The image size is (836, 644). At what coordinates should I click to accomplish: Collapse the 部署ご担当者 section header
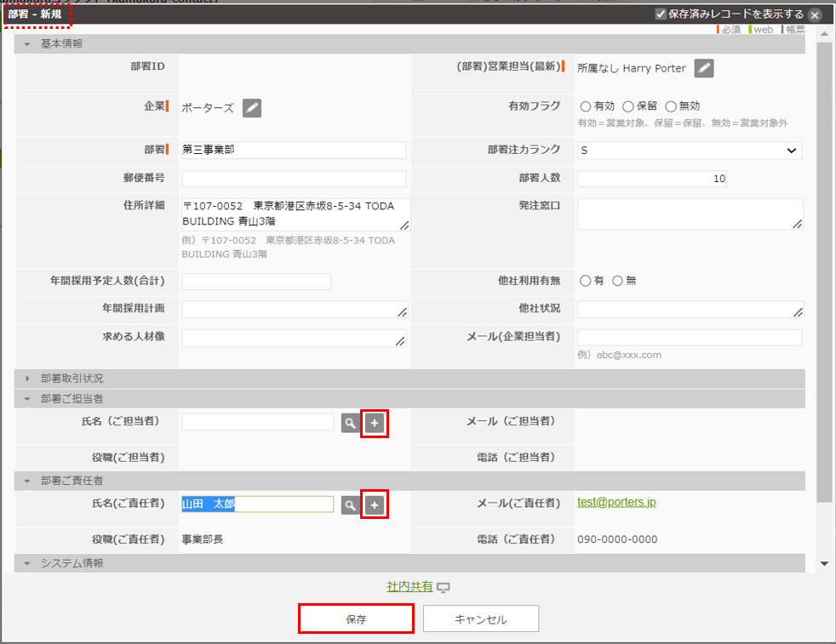pos(72,398)
